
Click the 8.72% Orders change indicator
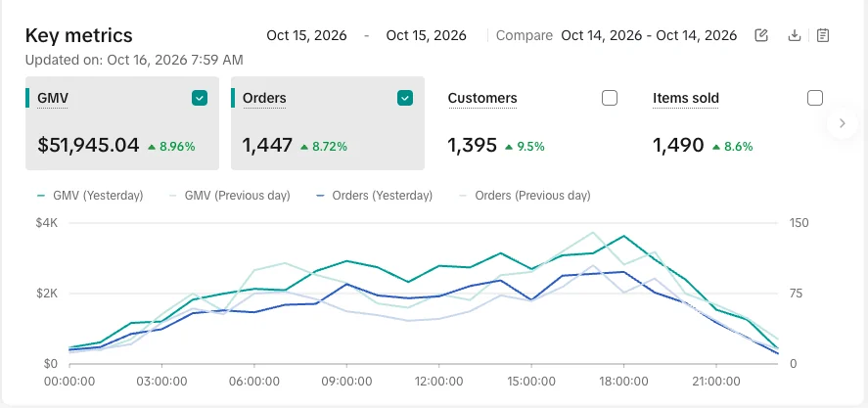pos(324,147)
